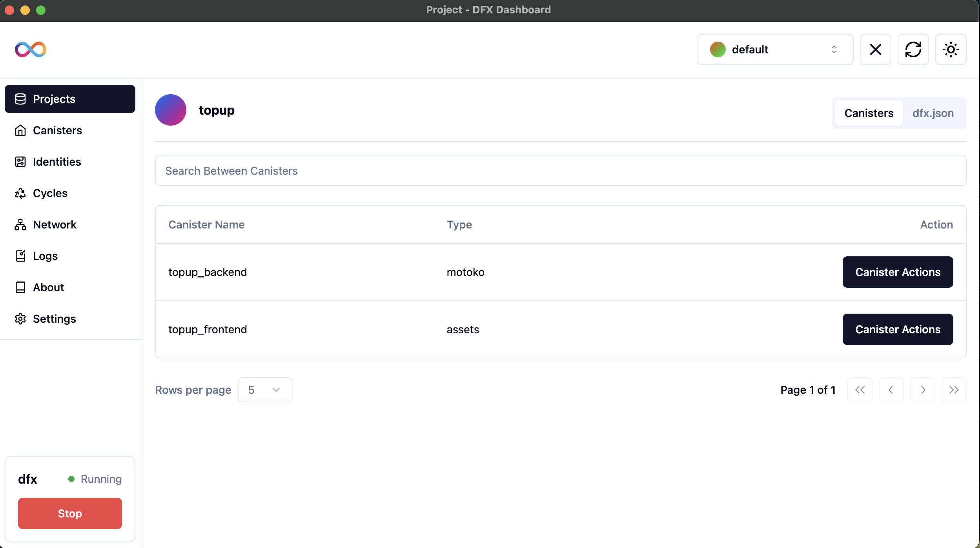980x548 pixels.
Task: Click the Cycles sidebar icon
Action: [x=20, y=193]
